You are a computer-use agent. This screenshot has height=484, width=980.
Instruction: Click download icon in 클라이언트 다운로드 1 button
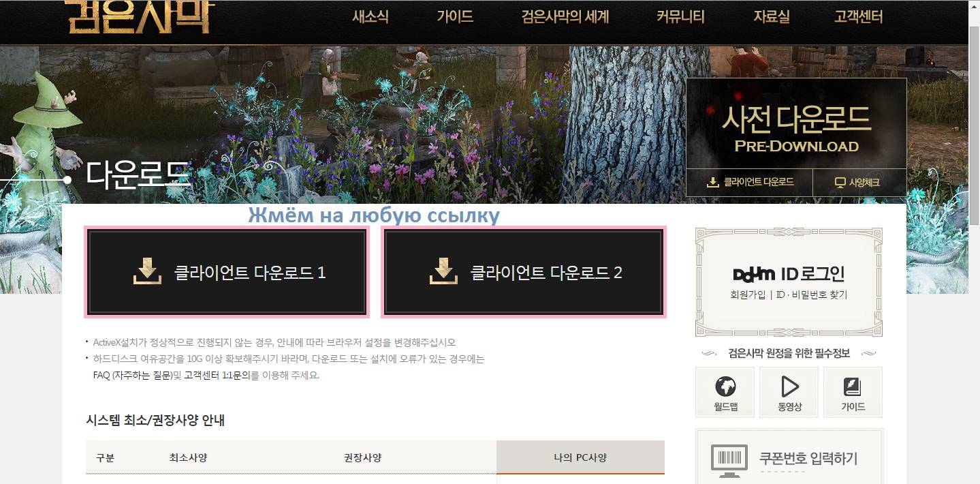pos(147,272)
